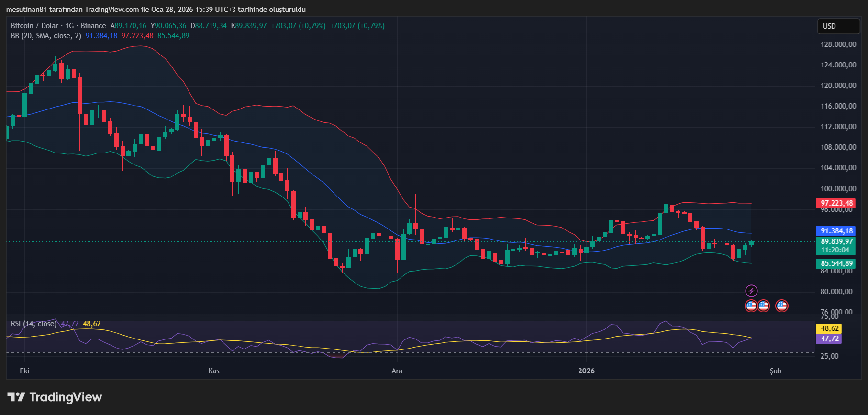Open the leftmost US flag economic event
This screenshot has width=868, height=415.
(x=751, y=306)
